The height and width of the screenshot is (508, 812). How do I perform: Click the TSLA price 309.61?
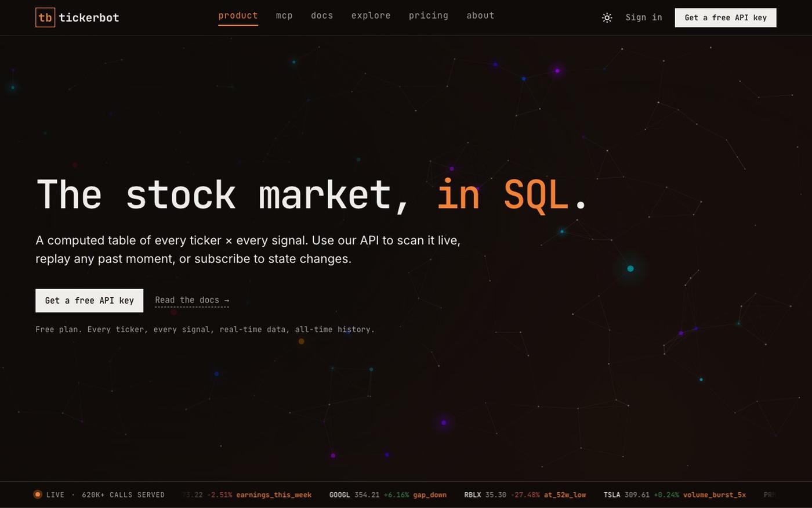click(637, 495)
